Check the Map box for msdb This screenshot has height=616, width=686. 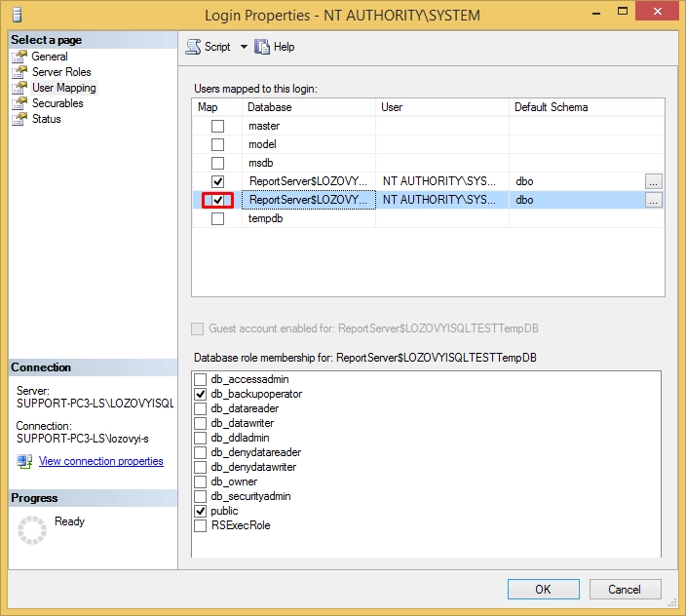tap(217, 163)
